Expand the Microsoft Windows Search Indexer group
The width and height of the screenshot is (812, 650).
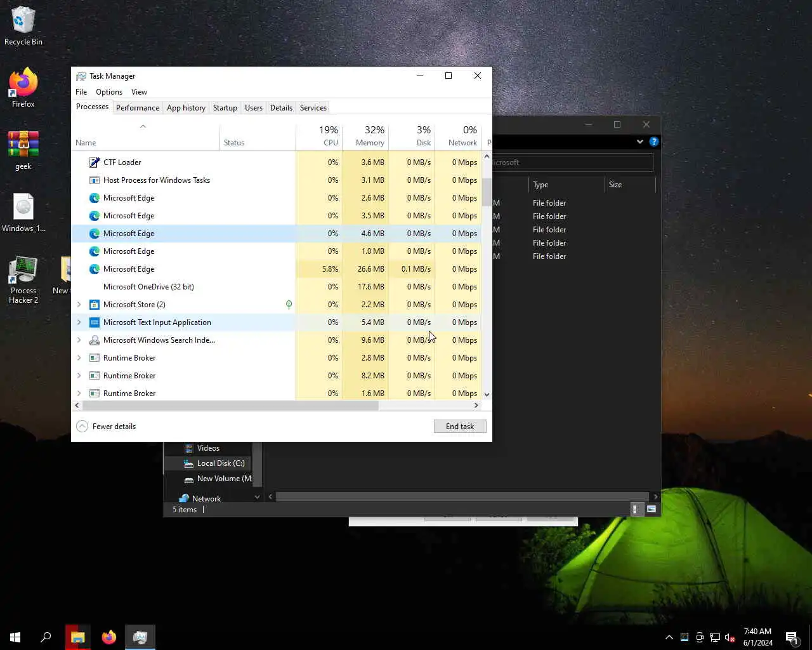pyautogui.click(x=79, y=340)
